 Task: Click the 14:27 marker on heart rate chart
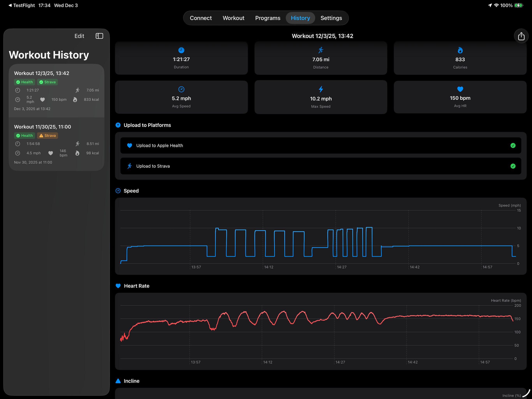(340, 362)
